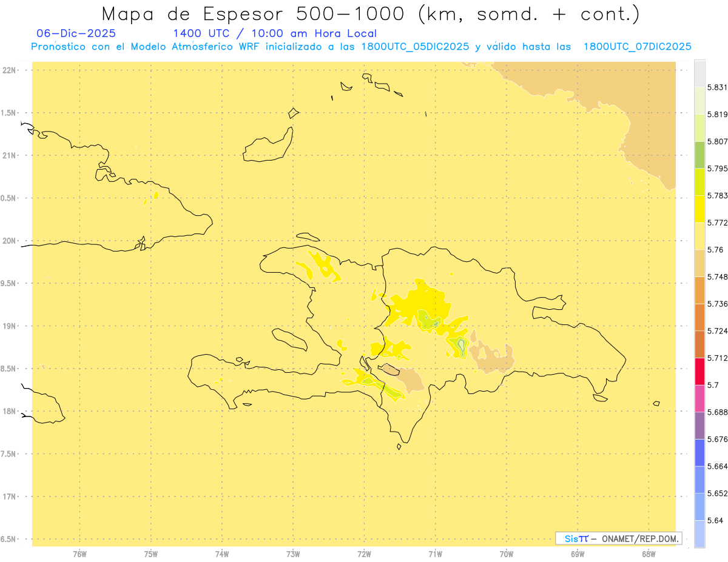Screen dimensions: 728x562
Task: Click the legend value '5.819'
Action: 718,115
